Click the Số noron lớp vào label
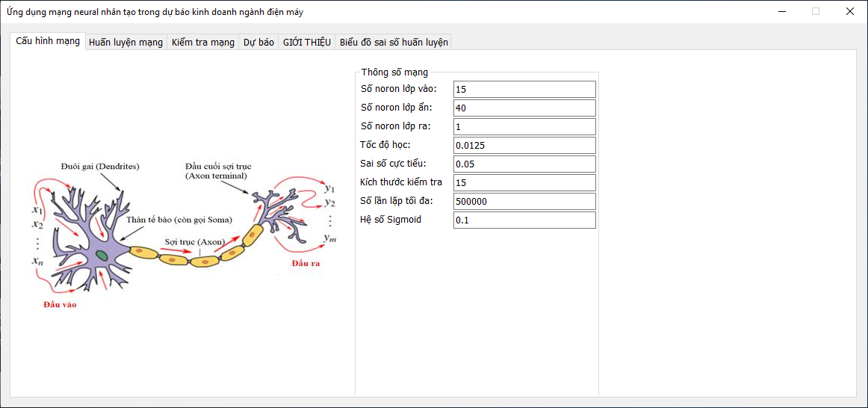The width and height of the screenshot is (868, 408). click(x=398, y=89)
